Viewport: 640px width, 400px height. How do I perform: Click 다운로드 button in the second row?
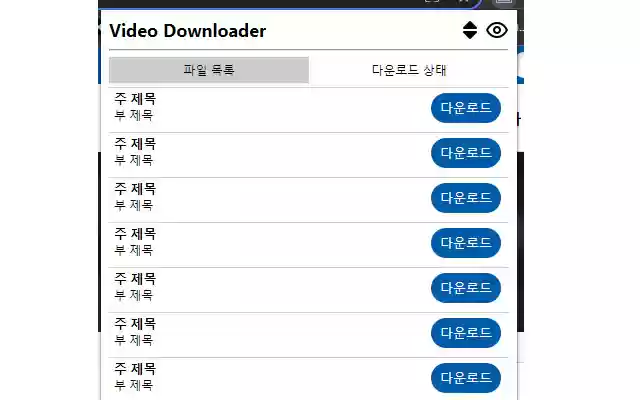coord(466,153)
